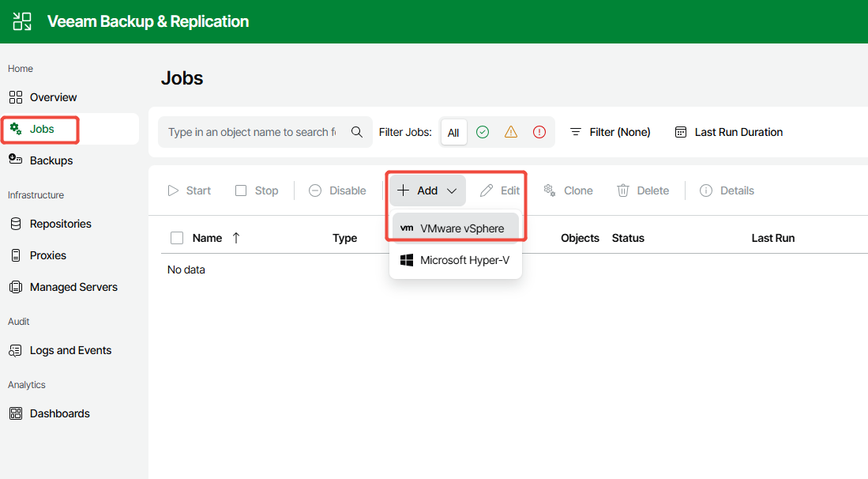868x479 pixels.
Task: Click the Veeam logo icon in header
Action: click(x=22, y=21)
